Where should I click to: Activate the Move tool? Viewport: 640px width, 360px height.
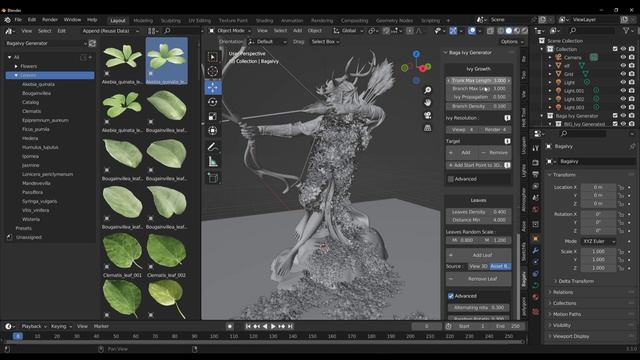point(213,87)
